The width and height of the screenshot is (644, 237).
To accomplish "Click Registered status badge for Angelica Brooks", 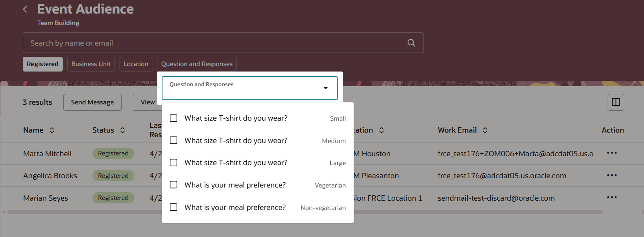I will point(113,176).
